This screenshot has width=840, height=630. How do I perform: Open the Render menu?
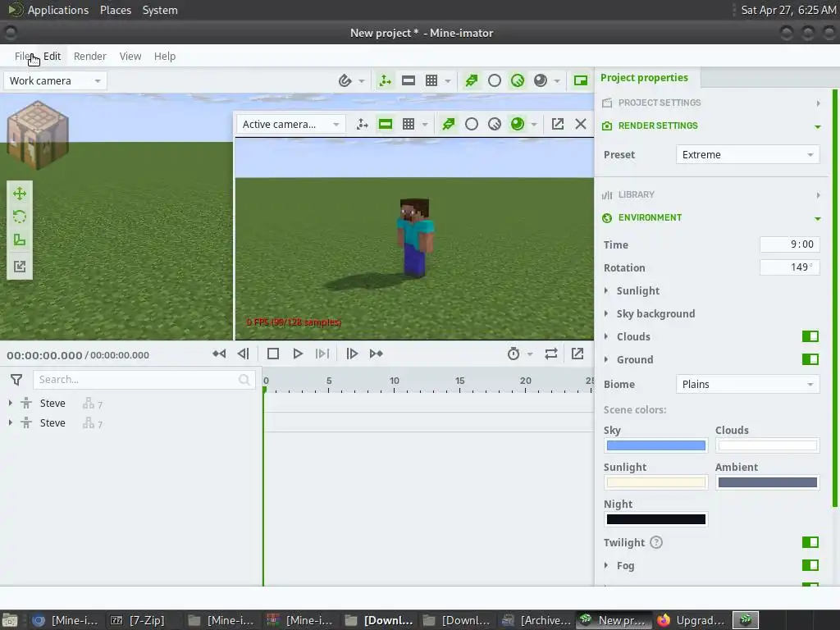pyautogui.click(x=90, y=57)
